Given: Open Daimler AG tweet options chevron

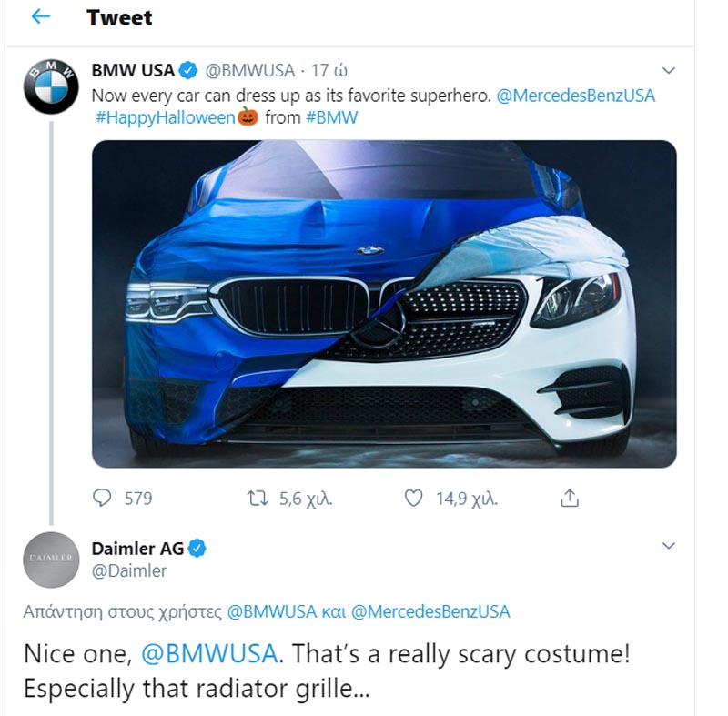Looking at the screenshot, I should coord(669,546).
